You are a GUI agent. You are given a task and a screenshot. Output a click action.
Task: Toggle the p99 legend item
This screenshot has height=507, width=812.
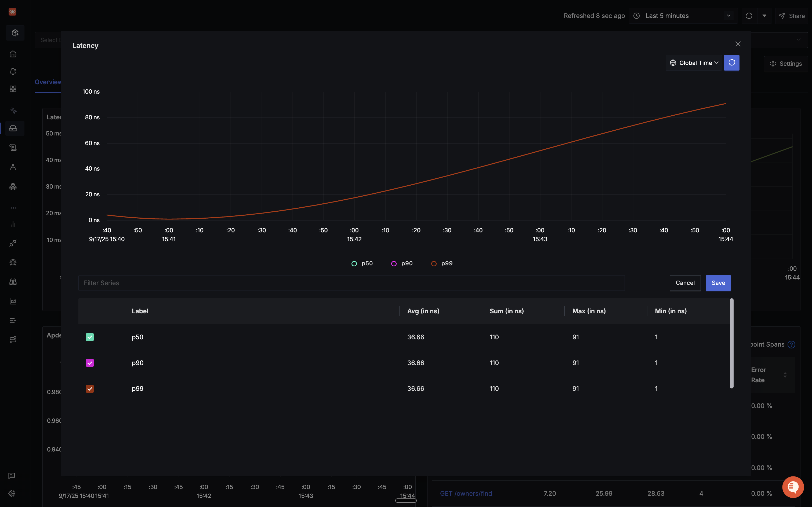point(442,263)
